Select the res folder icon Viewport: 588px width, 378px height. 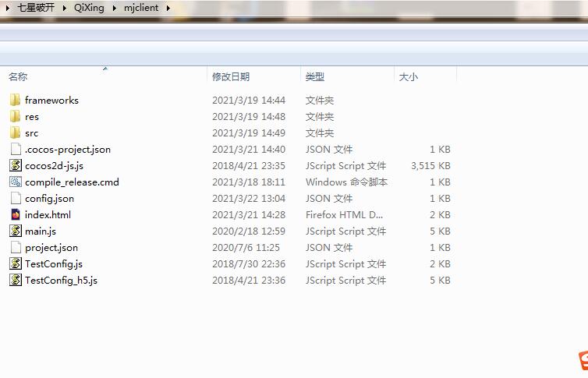[x=15, y=116]
